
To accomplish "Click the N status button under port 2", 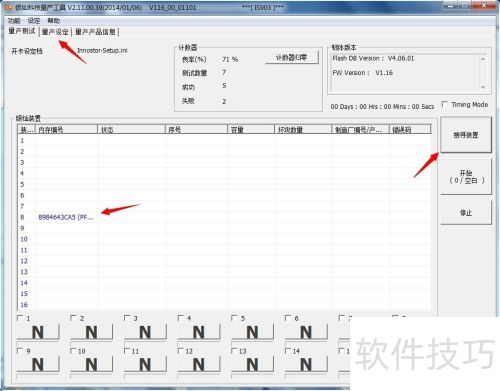I will point(92,332).
